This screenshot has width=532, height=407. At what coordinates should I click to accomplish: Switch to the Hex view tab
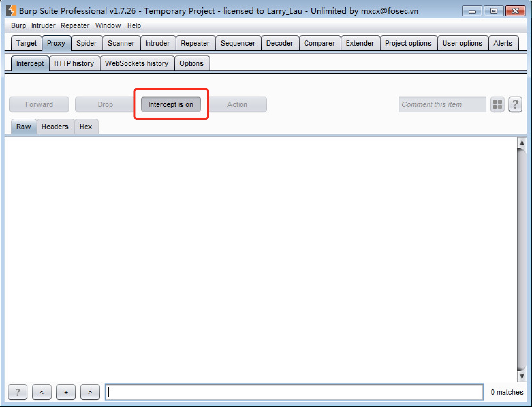pos(86,127)
